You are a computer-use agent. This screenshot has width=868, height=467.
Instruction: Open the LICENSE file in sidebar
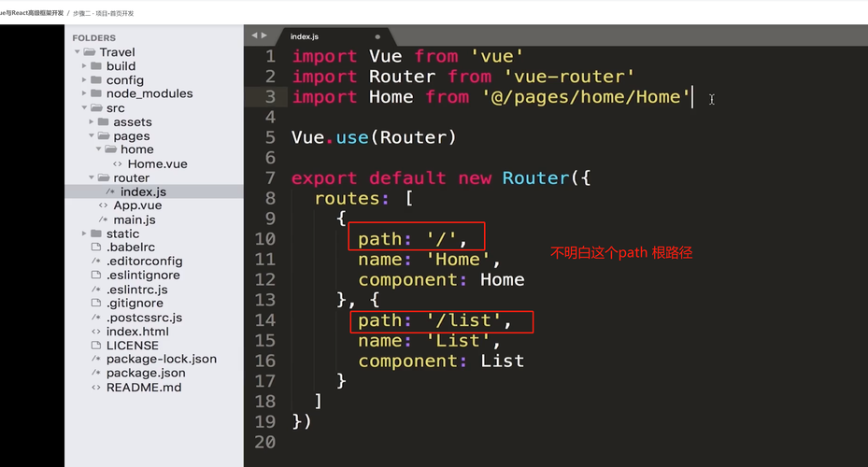tap(133, 346)
